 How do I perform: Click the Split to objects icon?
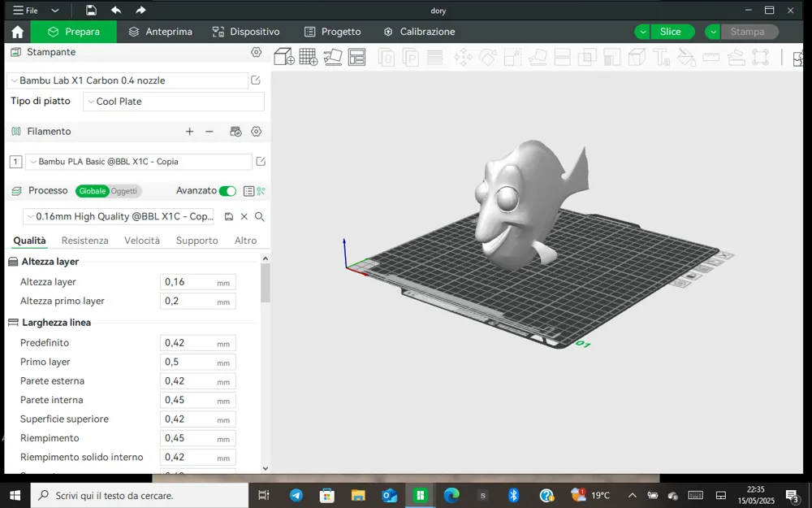[387, 57]
